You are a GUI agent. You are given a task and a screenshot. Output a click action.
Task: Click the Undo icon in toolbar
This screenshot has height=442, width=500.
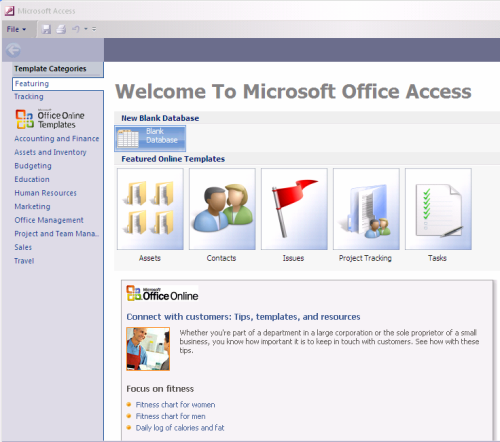pos(76,29)
